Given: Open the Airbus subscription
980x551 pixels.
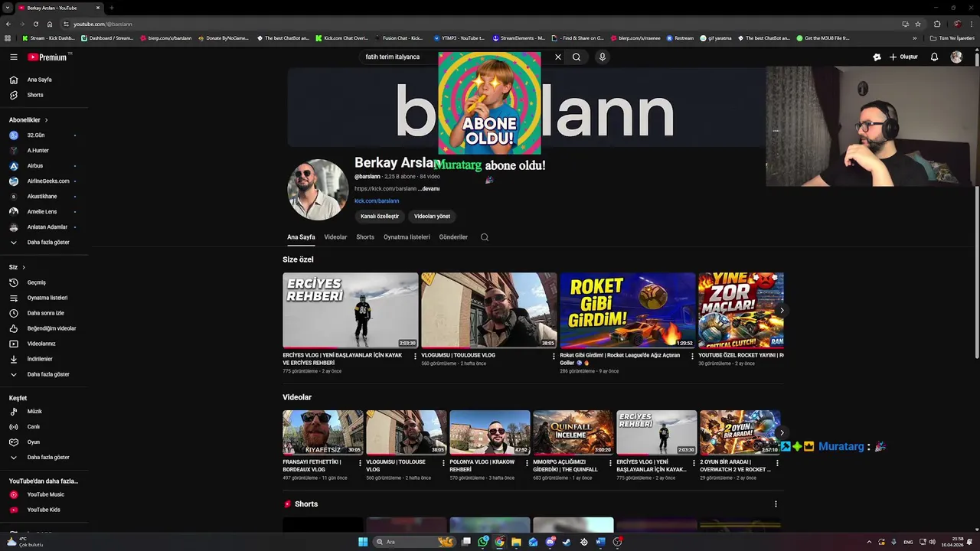Looking at the screenshot, I should (x=44, y=166).
